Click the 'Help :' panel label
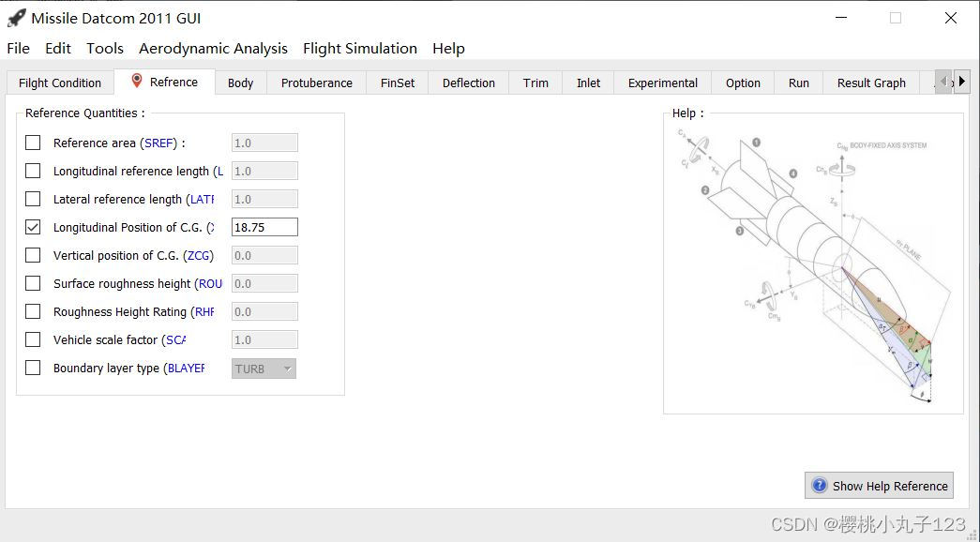This screenshot has width=980, height=542. coord(687,113)
